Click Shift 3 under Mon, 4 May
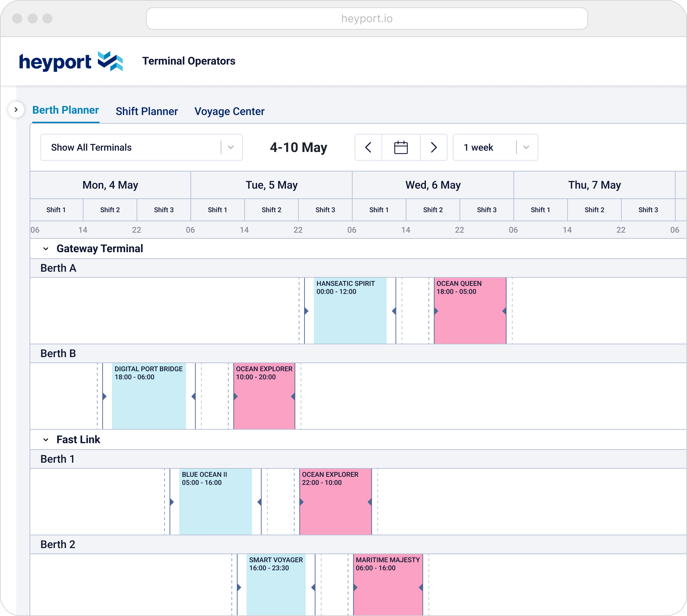The height and width of the screenshot is (616, 687). click(x=164, y=210)
